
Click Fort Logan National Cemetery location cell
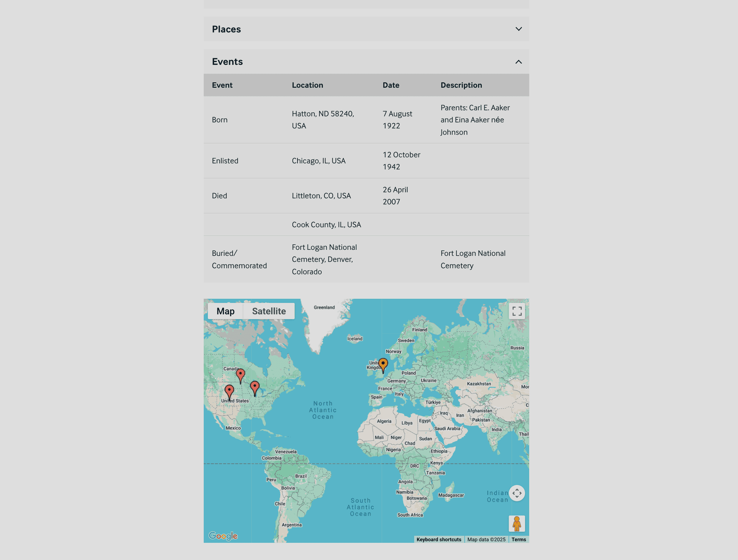pyautogui.click(x=324, y=259)
